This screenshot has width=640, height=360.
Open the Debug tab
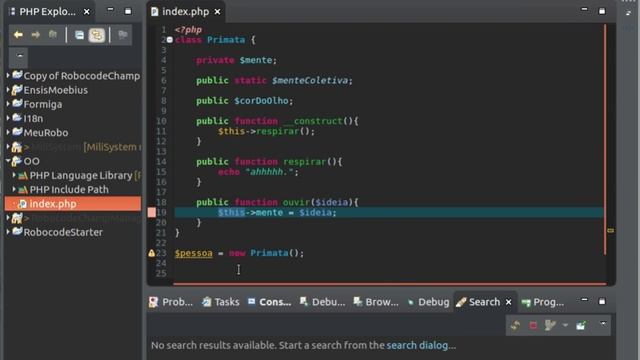tap(428, 302)
